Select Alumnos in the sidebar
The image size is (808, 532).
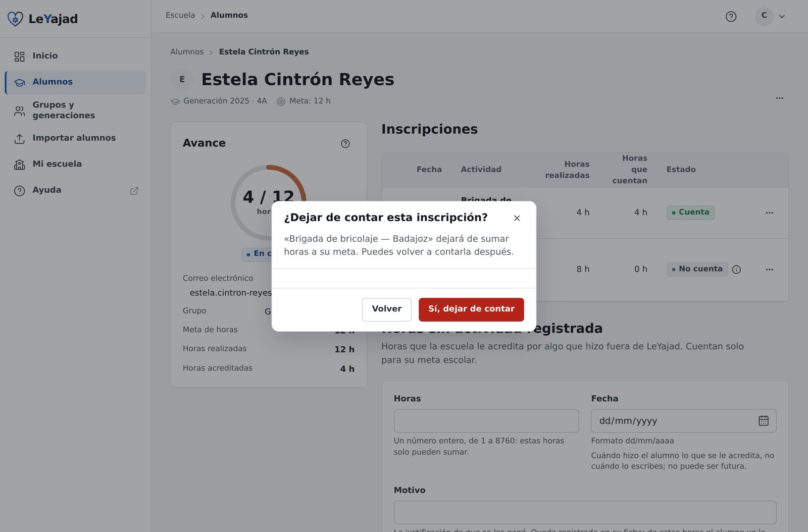point(76,82)
